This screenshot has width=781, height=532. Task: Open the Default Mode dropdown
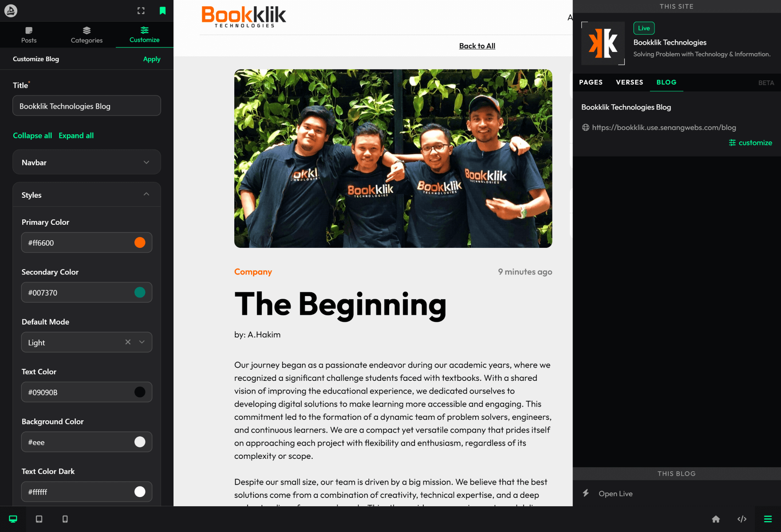click(x=142, y=342)
